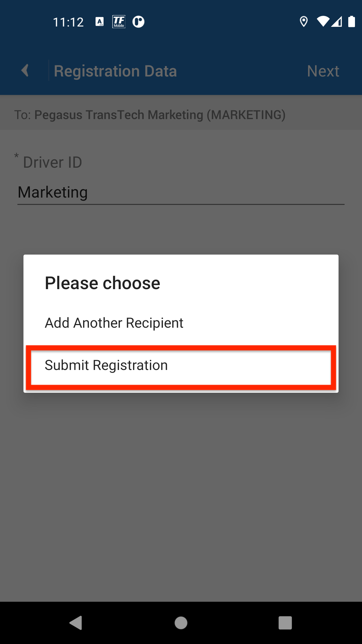Tap the keyboard language status icon
The height and width of the screenshot is (644, 362).
[100, 22]
